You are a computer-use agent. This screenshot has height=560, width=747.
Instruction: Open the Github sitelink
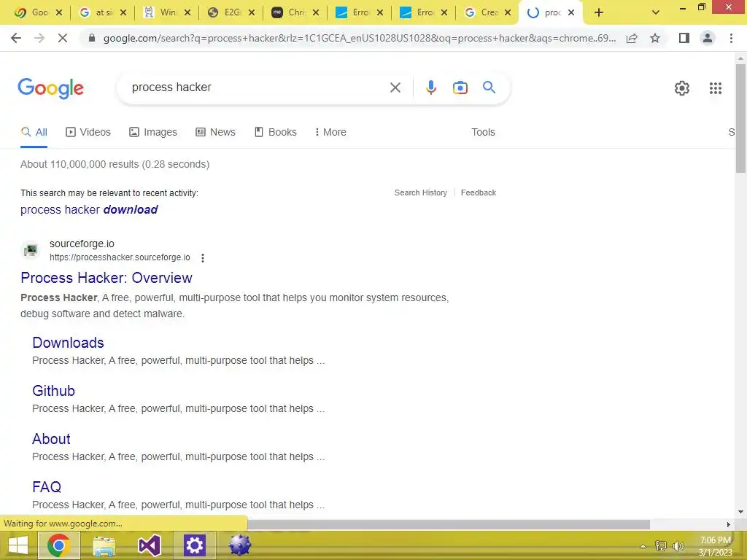[53, 391]
